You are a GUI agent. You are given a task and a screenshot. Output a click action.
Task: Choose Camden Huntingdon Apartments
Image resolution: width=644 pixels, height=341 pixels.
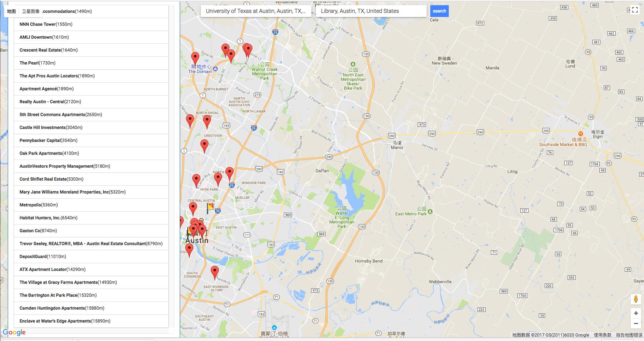coord(91,308)
